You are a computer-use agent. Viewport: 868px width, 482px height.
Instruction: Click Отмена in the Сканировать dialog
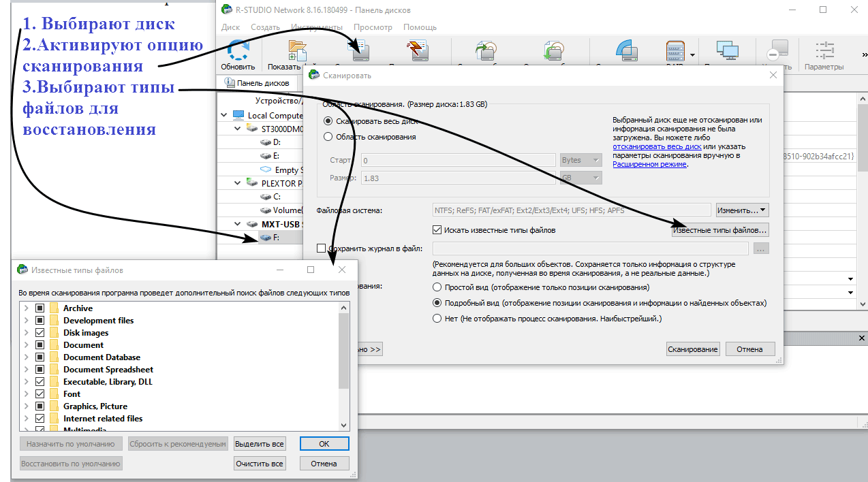pyautogui.click(x=749, y=349)
